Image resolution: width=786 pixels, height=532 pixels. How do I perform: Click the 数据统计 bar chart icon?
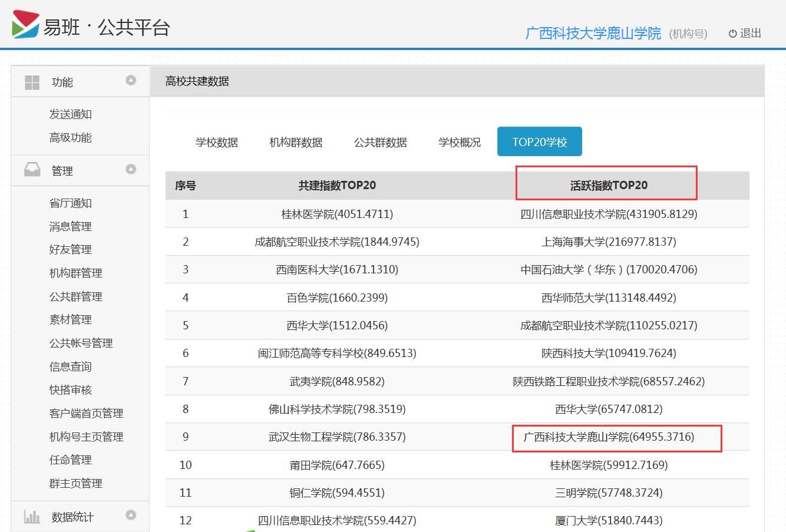tap(32, 517)
